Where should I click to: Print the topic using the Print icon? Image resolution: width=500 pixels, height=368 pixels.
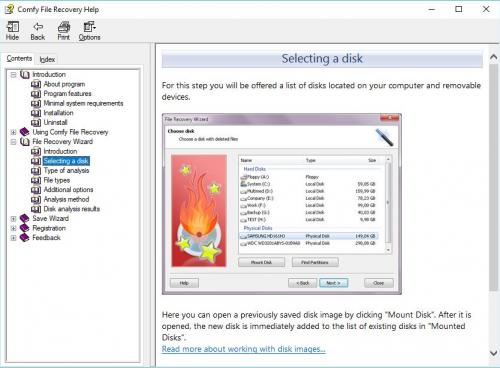[64, 27]
